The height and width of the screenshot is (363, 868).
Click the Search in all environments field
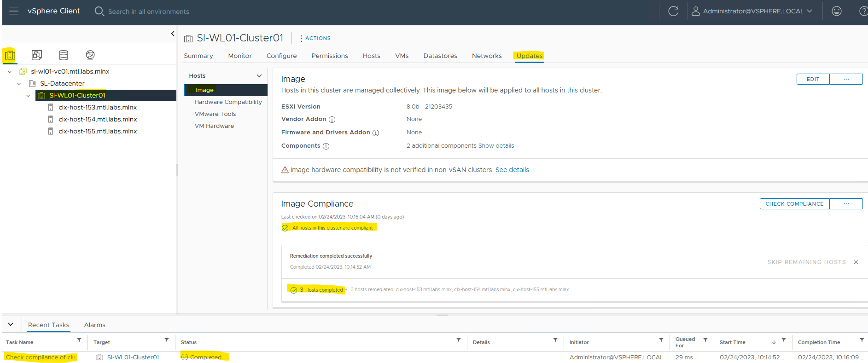(149, 12)
